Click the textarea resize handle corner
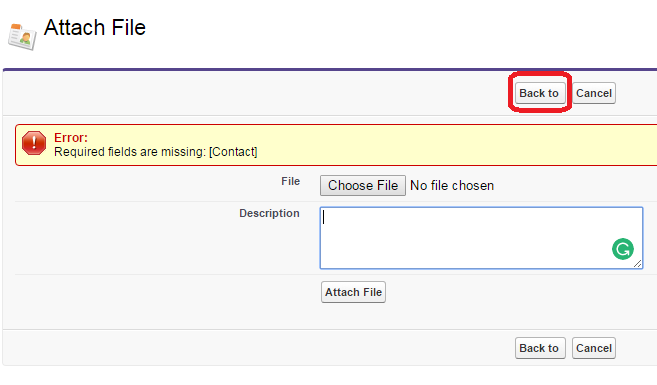Screen dimensions: 657x385 tap(637, 264)
